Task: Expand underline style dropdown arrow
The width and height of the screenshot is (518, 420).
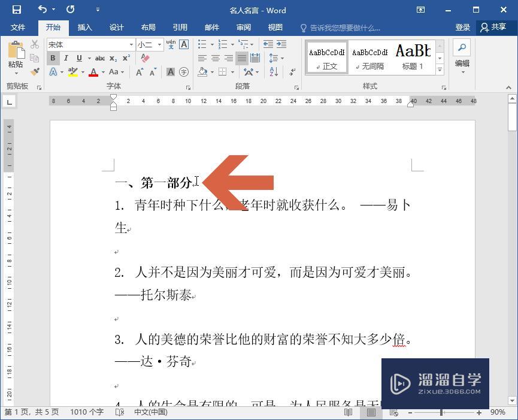Action: coord(89,59)
